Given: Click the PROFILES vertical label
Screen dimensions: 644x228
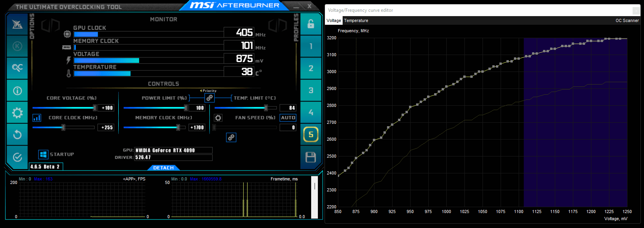Looking at the screenshot, I should pos(296,27).
